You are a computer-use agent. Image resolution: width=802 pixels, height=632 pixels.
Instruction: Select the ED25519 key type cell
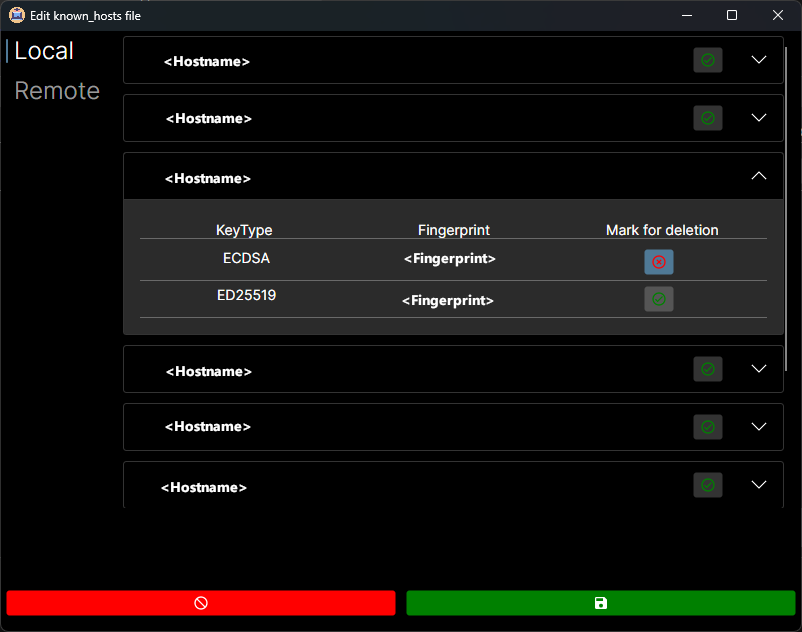[246, 295]
